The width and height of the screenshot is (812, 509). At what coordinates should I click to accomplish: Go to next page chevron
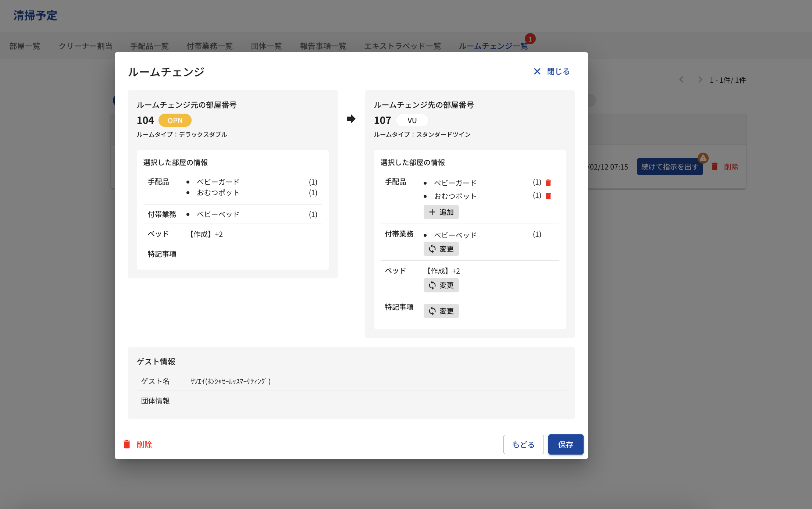pyautogui.click(x=700, y=80)
